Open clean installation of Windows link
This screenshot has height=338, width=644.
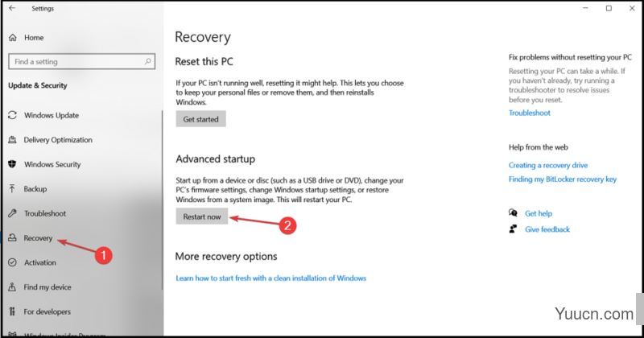click(271, 278)
